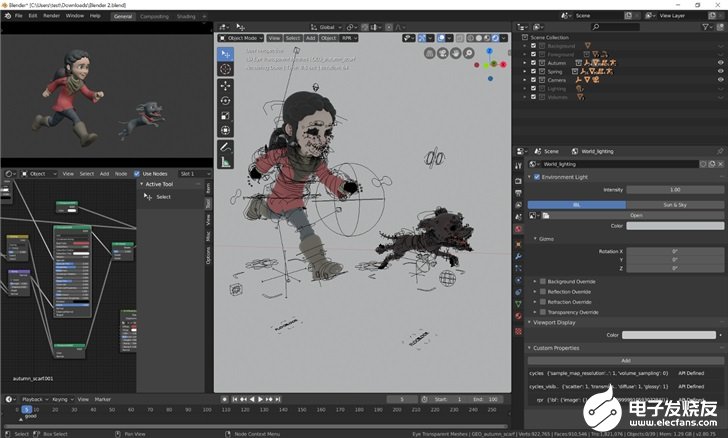Open the Object Data green triangle tab
This screenshot has height=438, width=728.
pos(519,304)
